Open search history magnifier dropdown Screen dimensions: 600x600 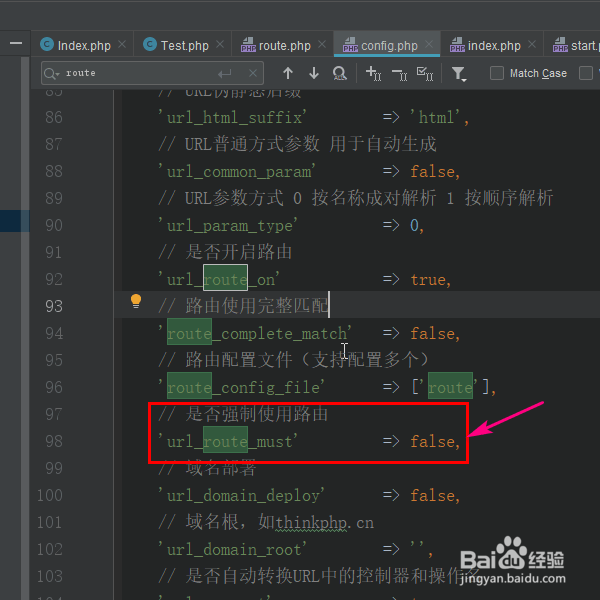tap(52, 73)
